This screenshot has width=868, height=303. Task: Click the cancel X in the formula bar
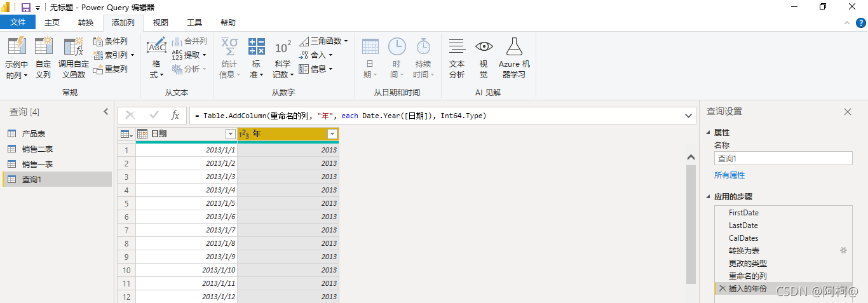point(130,115)
